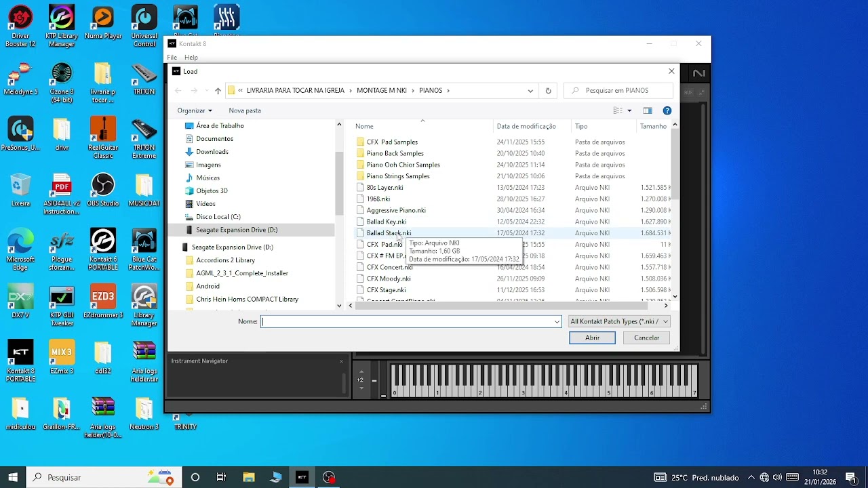This screenshot has height=488, width=868.
Task: Click the Abrir button
Action: point(592,338)
